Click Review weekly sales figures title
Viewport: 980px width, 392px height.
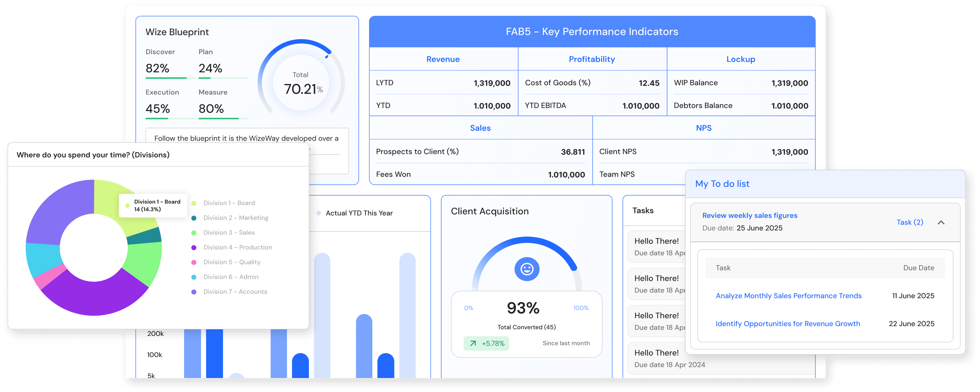[x=750, y=216]
